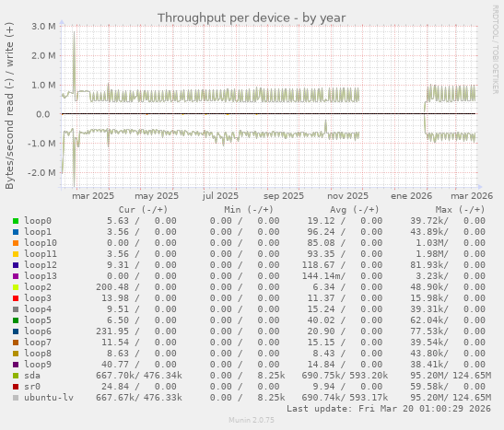The height and width of the screenshot is (430, 504).
Task: Click the loop5 device label
Action: point(38,320)
